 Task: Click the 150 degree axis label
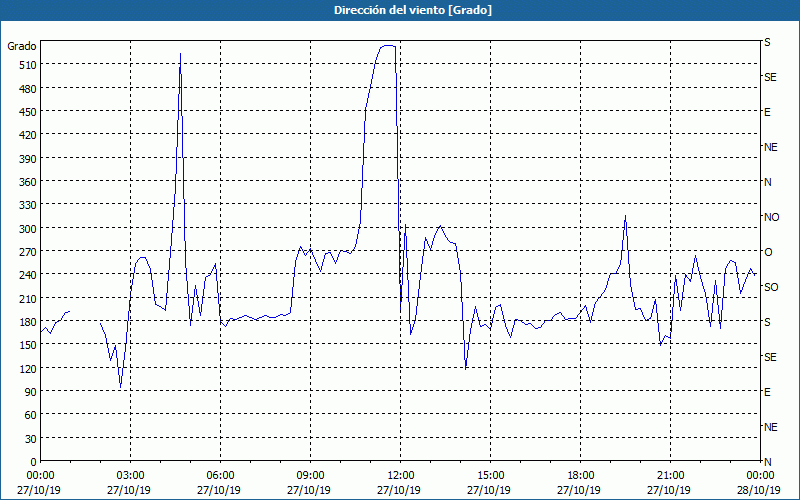click(28, 345)
